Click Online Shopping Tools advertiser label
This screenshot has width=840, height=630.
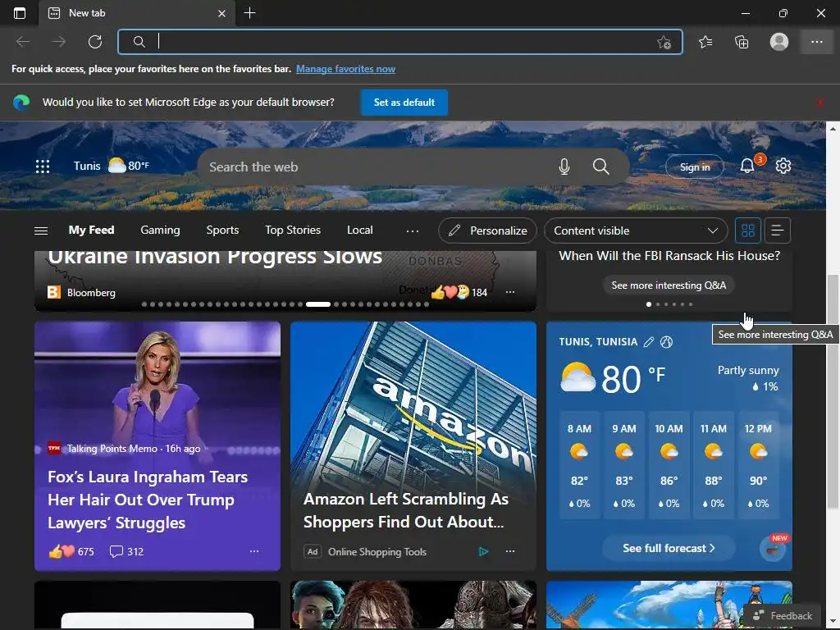(377, 551)
